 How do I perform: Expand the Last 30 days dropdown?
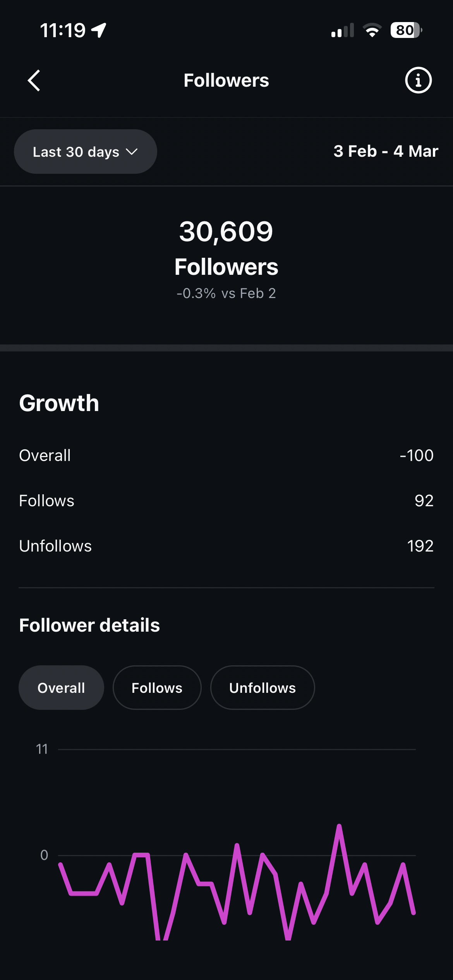[x=85, y=152]
